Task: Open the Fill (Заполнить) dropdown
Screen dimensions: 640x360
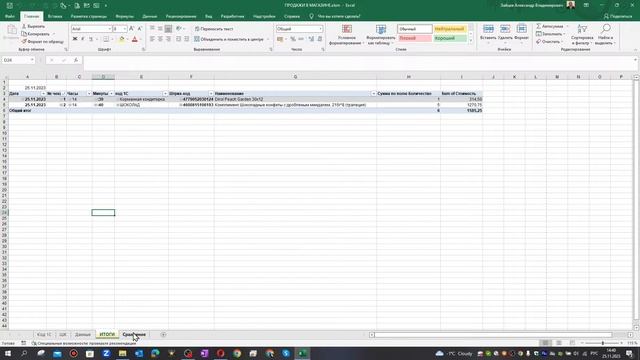Action: (551, 34)
